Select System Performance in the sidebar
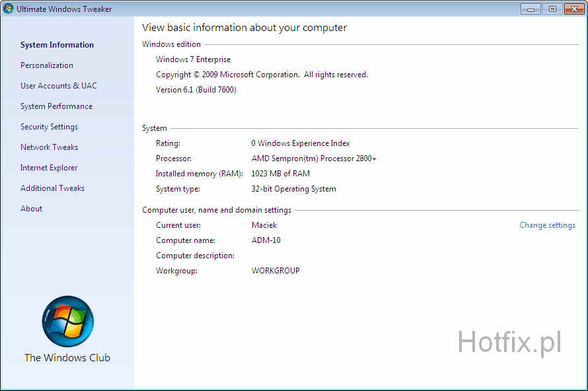The width and height of the screenshot is (588, 391). point(56,106)
